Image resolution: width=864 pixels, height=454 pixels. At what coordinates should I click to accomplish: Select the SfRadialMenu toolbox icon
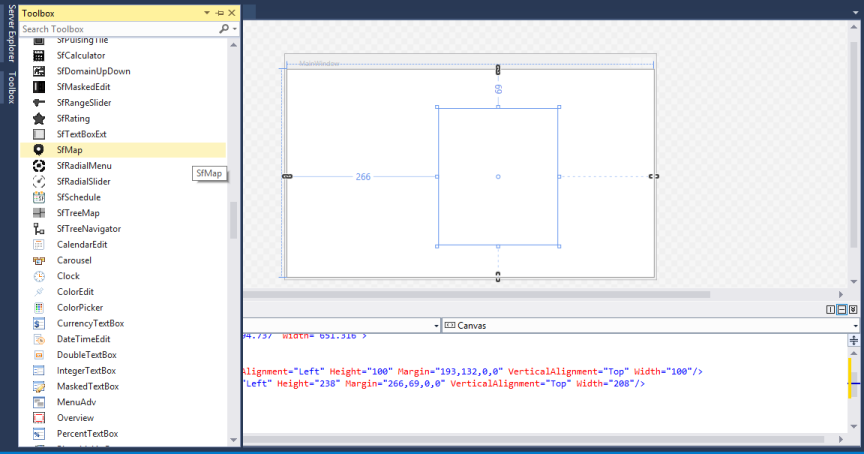(x=39, y=165)
